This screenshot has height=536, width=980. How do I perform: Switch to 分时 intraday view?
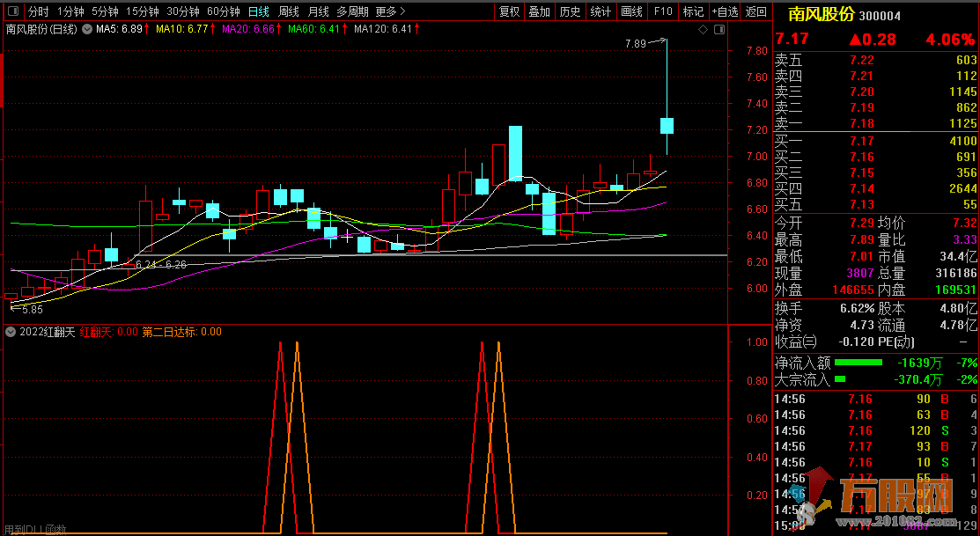pyautogui.click(x=38, y=11)
